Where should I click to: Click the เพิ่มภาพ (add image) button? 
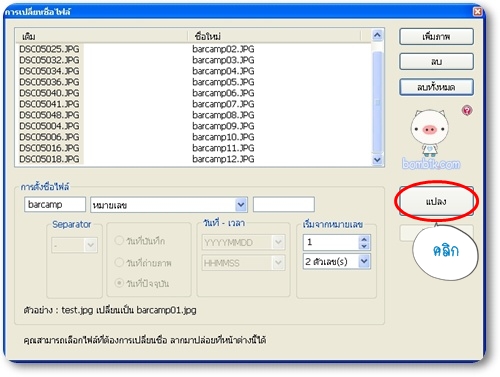(436, 37)
